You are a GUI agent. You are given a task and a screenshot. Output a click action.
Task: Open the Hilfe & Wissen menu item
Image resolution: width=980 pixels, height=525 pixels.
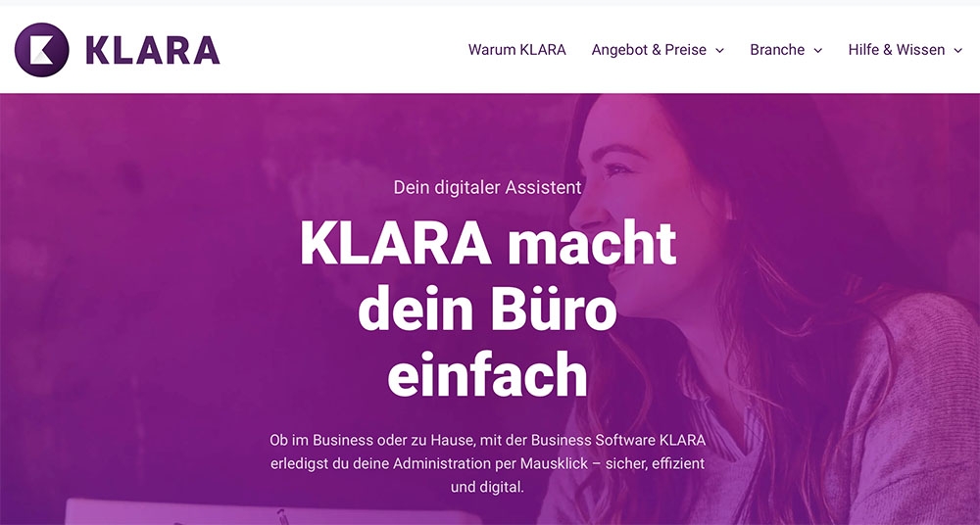pyautogui.click(x=897, y=50)
